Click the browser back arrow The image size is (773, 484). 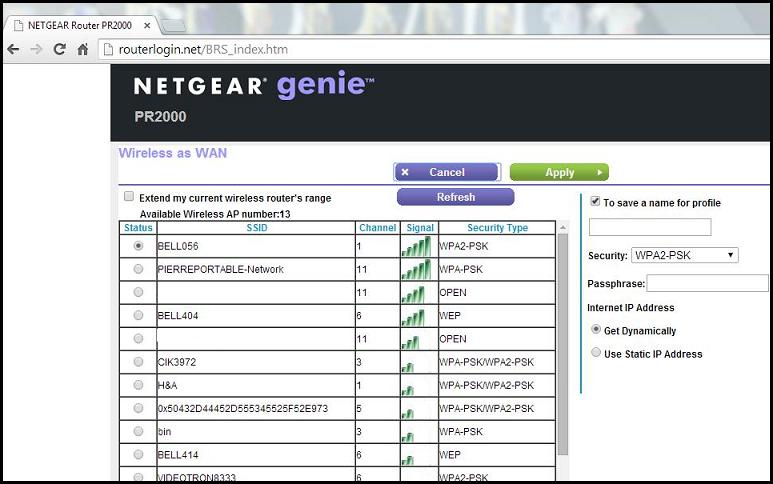[x=14, y=49]
